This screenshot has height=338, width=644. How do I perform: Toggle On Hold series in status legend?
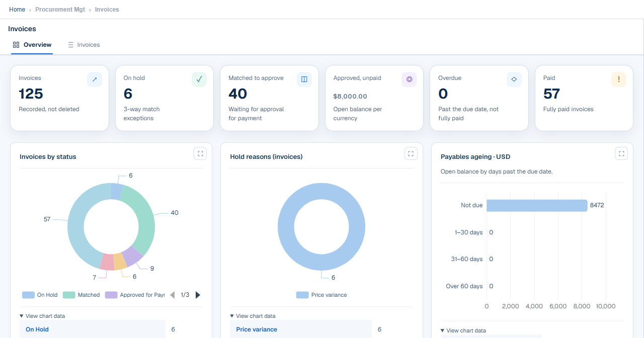tap(40, 295)
